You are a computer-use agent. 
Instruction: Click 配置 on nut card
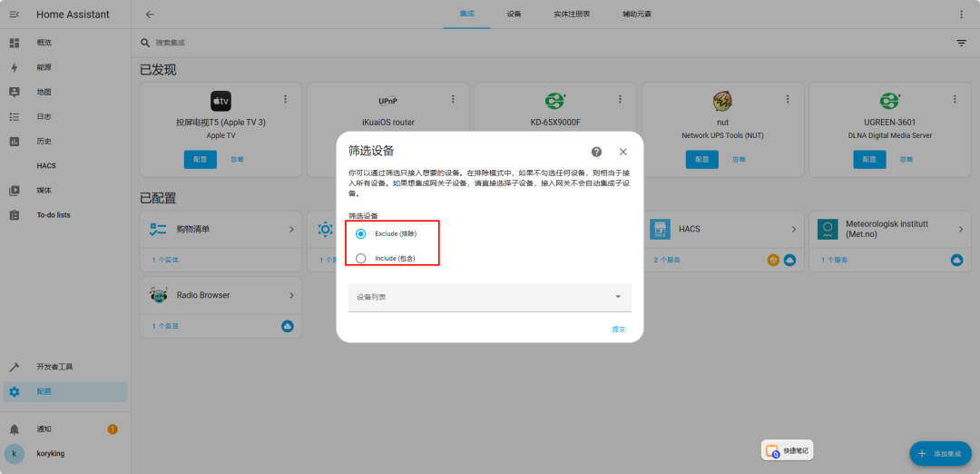point(701,160)
